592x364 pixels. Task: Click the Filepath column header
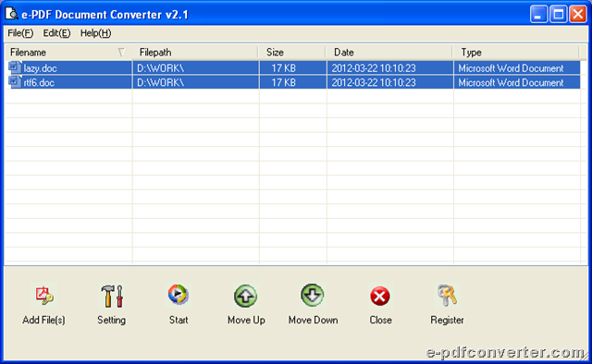click(x=195, y=52)
